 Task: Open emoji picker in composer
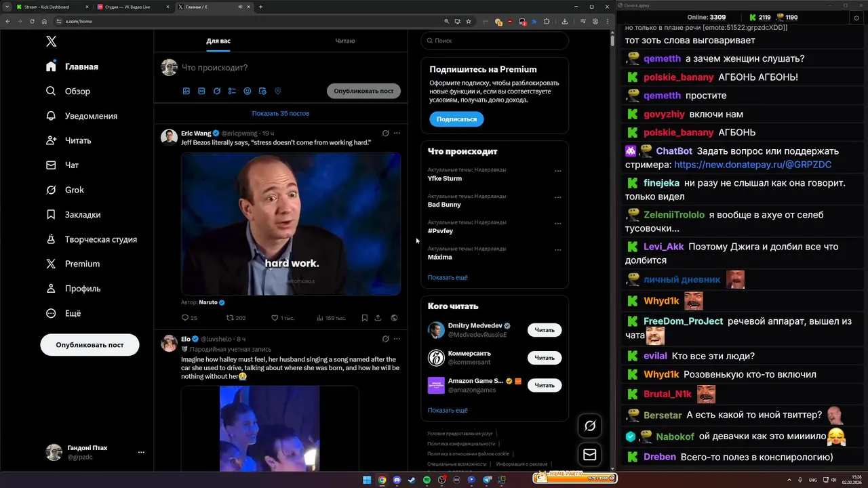click(x=248, y=91)
